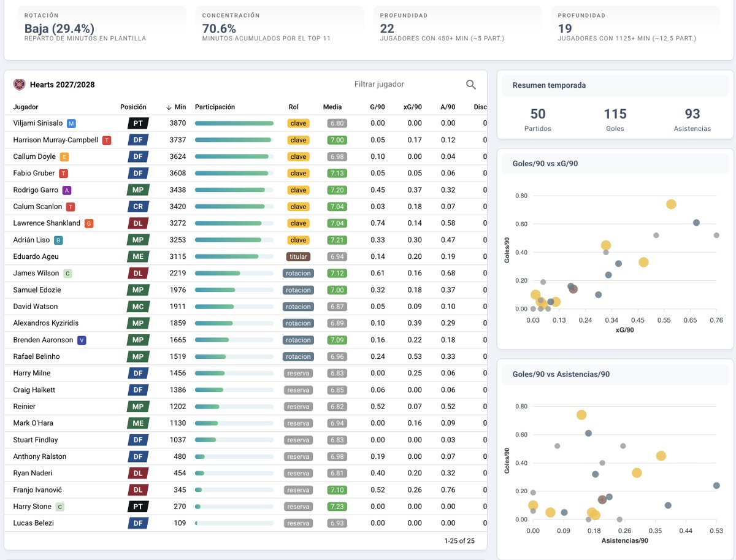
Task: Sort by the Rol column header
Action: (x=293, y=107)
